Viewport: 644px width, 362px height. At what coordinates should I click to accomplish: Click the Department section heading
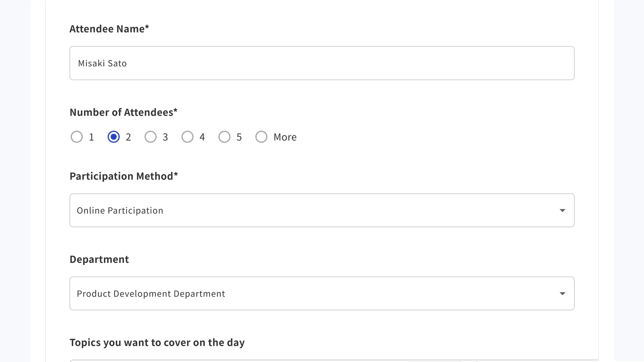click(x=99, y=259)
